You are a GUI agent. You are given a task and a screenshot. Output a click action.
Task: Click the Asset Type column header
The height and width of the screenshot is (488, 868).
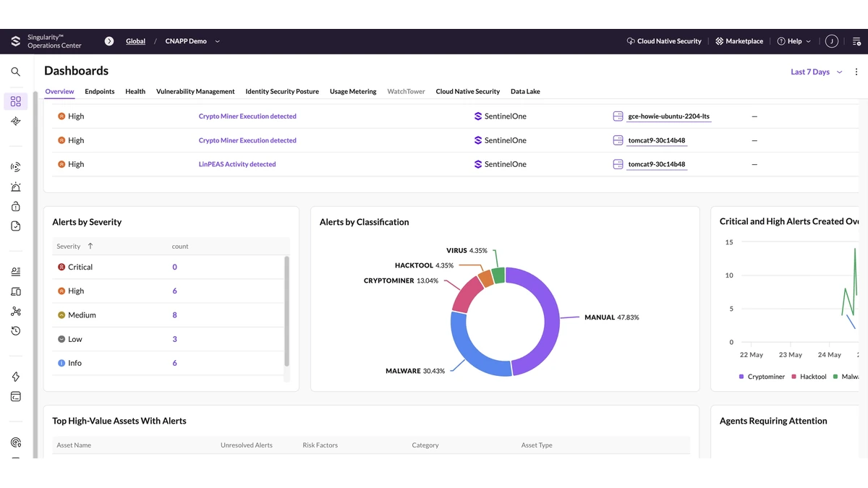[537, 445]
